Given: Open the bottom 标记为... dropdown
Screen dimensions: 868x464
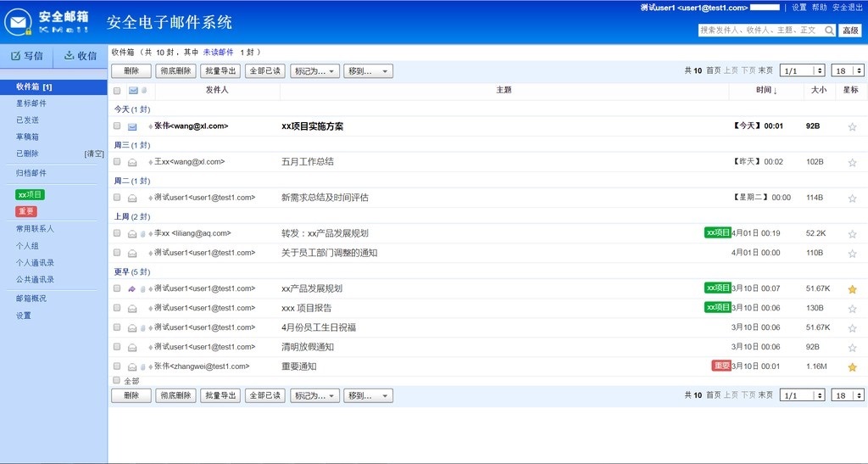Looking at the screenshot, I should click(314, 395).
